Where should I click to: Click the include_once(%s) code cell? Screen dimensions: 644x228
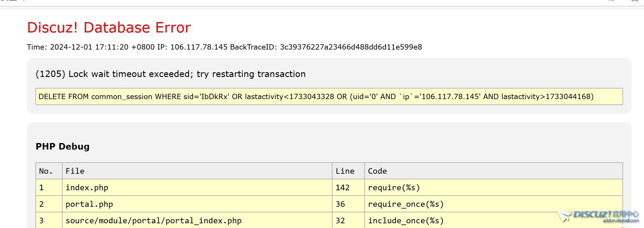[x=406, y=221]
